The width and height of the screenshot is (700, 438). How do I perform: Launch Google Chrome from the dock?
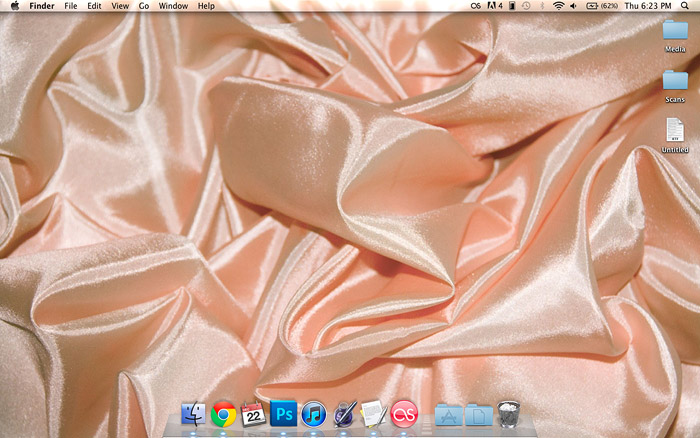[224, 413]
